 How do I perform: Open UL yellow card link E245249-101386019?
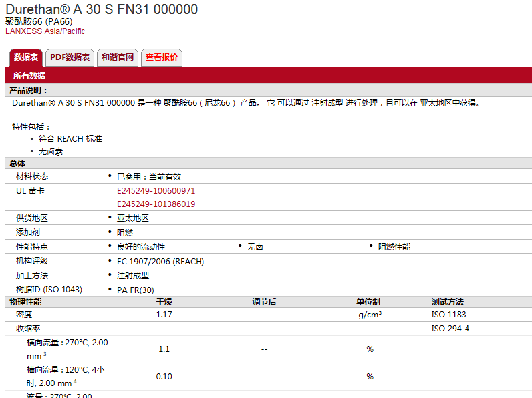pos(156,204)
